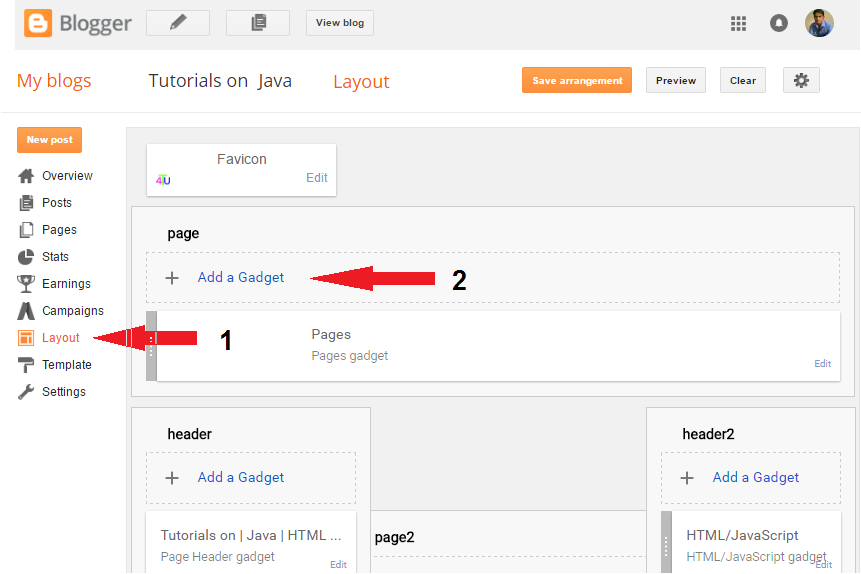The image size is (861, 574).
Task: Click the pencil compose post icon
Action: (178, 23)
